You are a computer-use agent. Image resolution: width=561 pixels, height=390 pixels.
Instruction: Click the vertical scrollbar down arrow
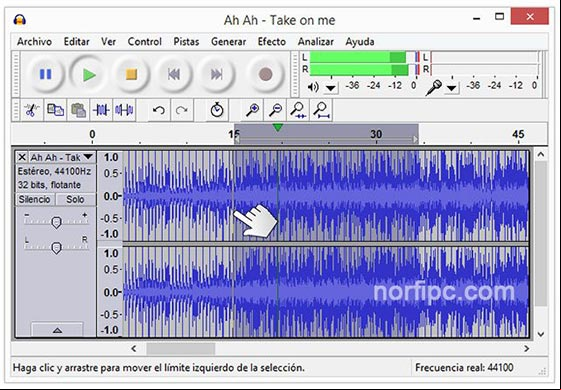pos(541,335)
